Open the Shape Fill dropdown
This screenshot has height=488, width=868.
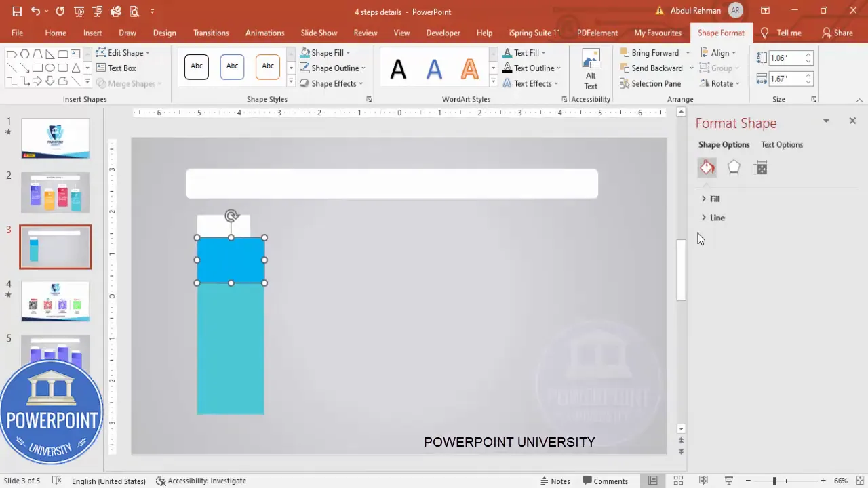(325, 53)
